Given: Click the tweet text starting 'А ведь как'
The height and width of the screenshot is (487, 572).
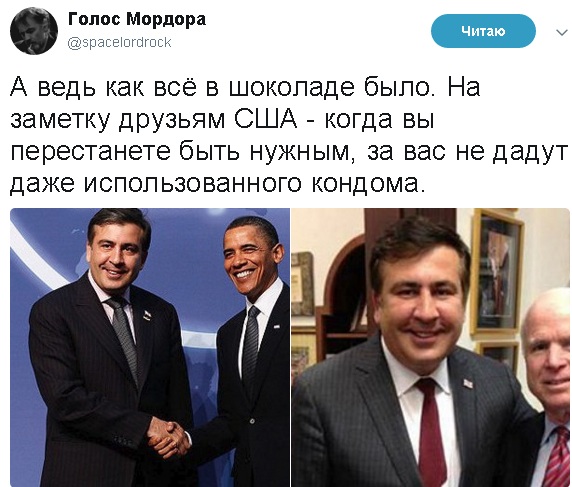Looking at the screenshot, I should (288, 135).
